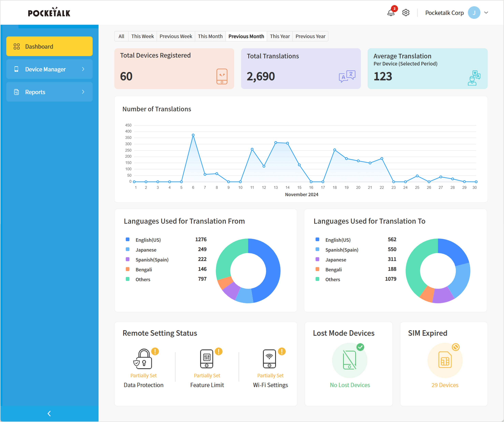Image resolution: width=504 pixels, height=422 pixels.
Task: Select the Dashboard grid icon
Action: [17, 46]
